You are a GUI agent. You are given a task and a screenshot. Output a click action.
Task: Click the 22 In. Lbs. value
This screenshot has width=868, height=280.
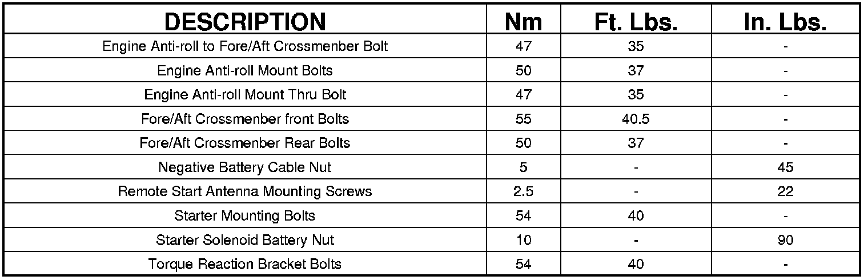786,191
